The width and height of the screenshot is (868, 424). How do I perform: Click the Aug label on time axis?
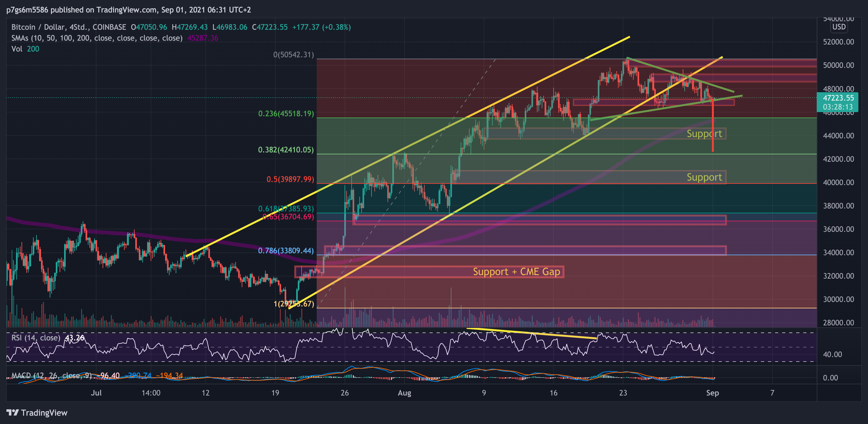pos(404,393)
